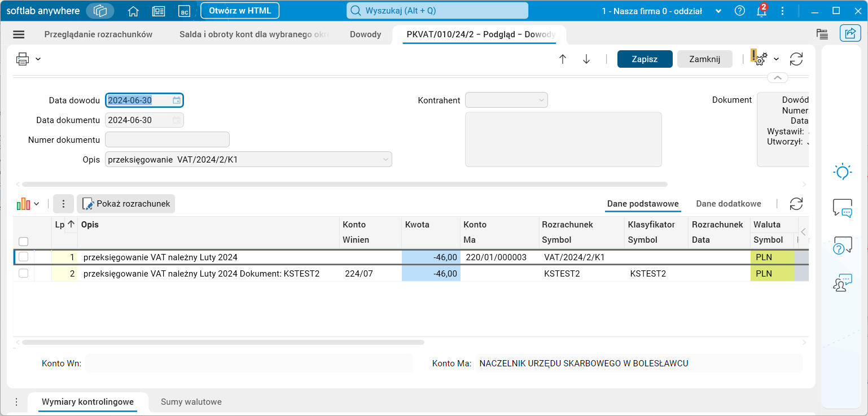Go to the next record with the down arrow
868x416 pixels.
[x=586, y=59]
